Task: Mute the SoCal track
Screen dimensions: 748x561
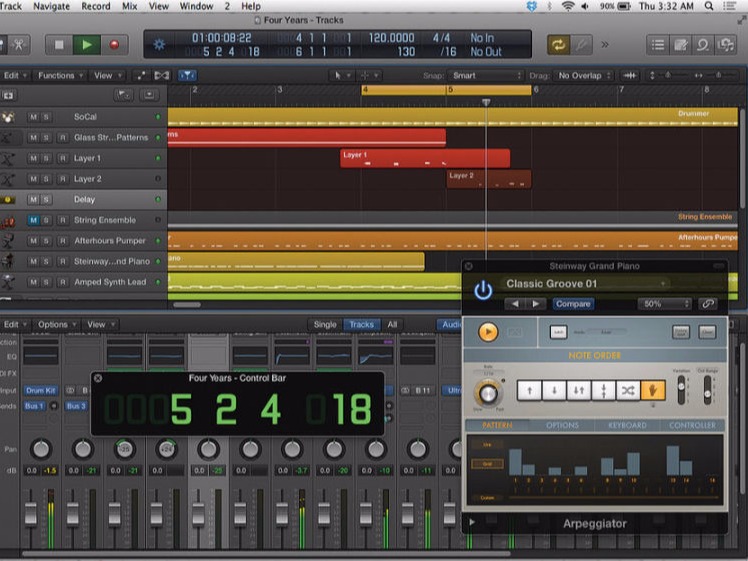Action: point(33,117)
